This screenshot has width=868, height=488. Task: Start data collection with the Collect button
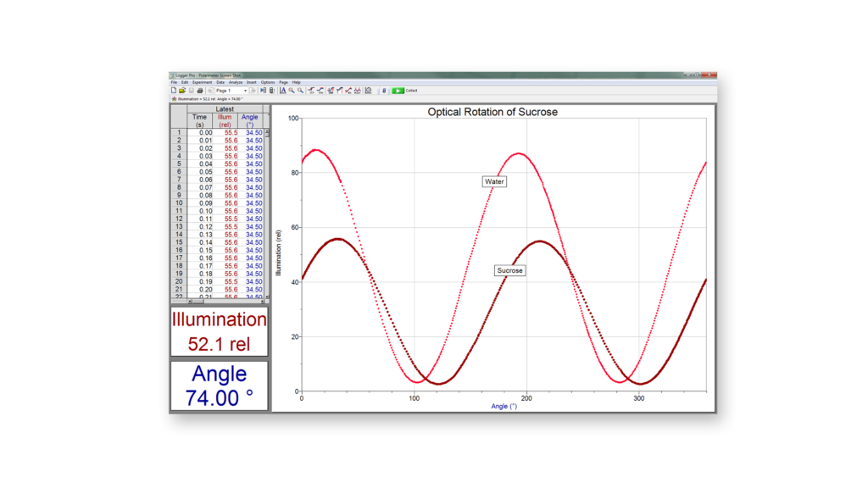[x=399, y=91]
